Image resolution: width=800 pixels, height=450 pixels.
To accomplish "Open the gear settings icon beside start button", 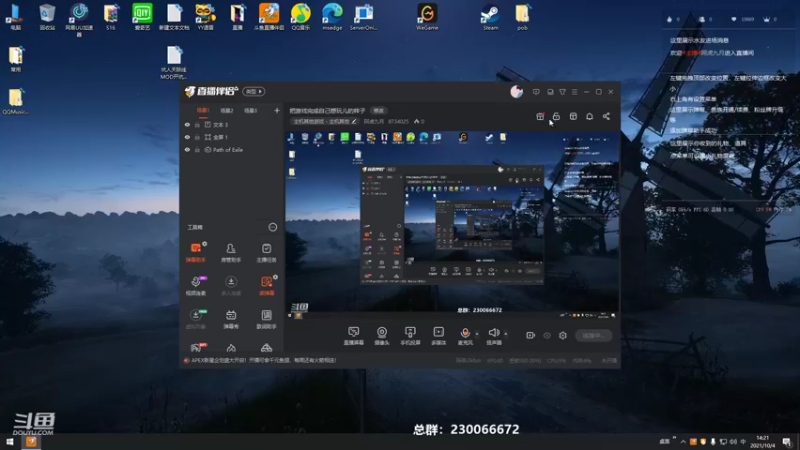I will pyautogui.click(x=563, y=335).
